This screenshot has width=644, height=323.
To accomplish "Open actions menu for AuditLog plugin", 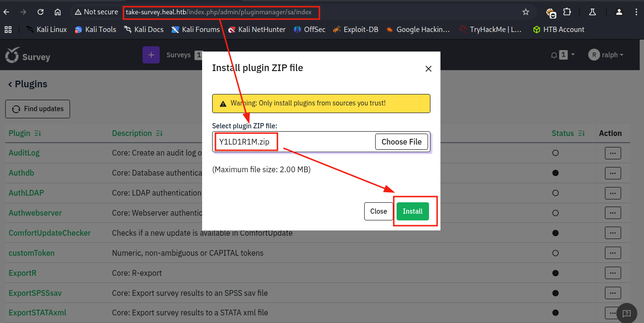I will pyautogui.click(x=613, y=153).
